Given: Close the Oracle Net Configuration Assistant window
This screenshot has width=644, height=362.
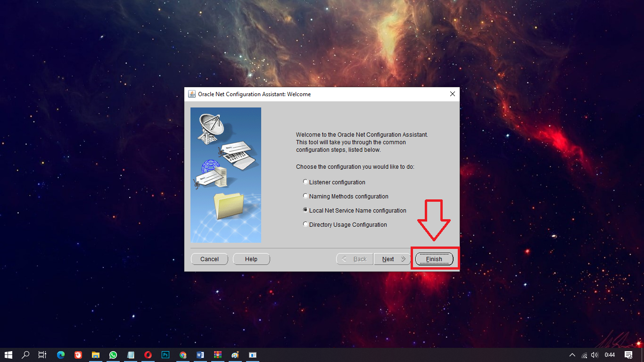Looking at the screenshot, I should click(453, 94).
